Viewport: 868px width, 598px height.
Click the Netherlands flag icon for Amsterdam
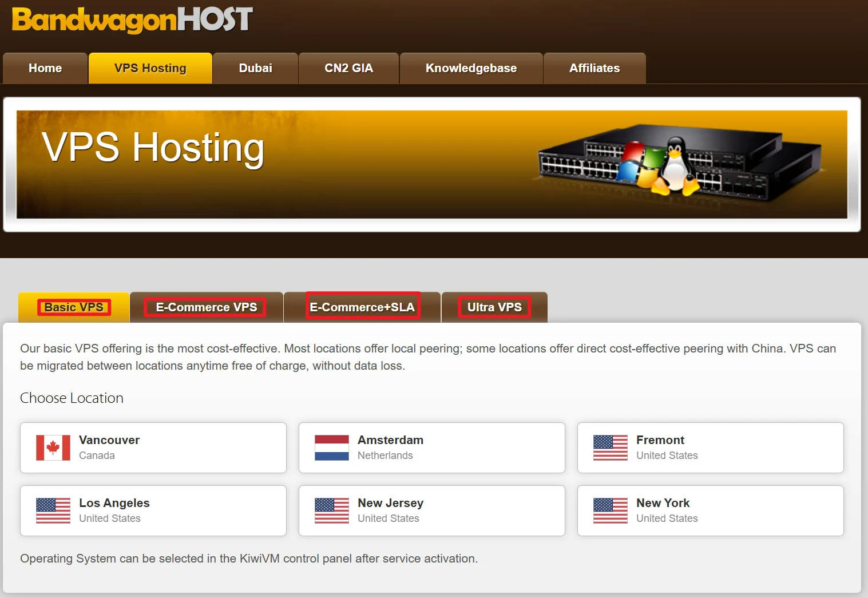point(332,447)
